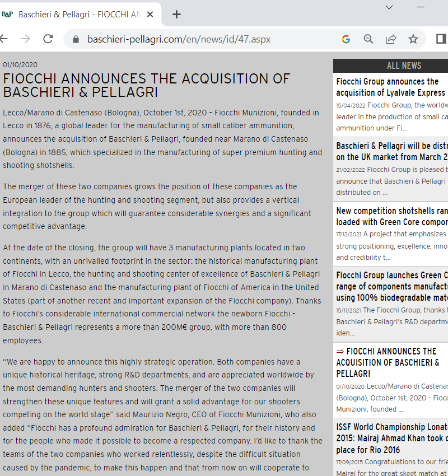
Task: Click the sidebar date 17/12/2021
Action: click(348, 234)
